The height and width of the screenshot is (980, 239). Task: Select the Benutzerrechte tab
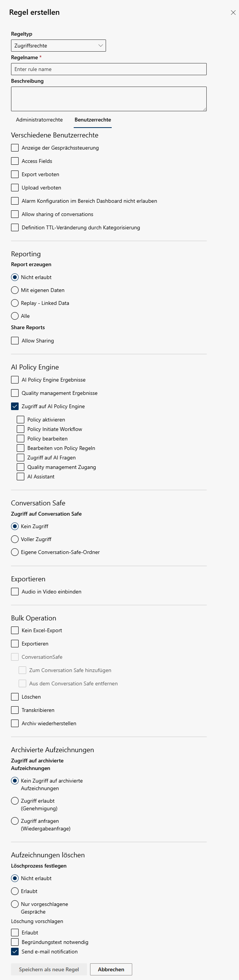click(x=92, y=120)
